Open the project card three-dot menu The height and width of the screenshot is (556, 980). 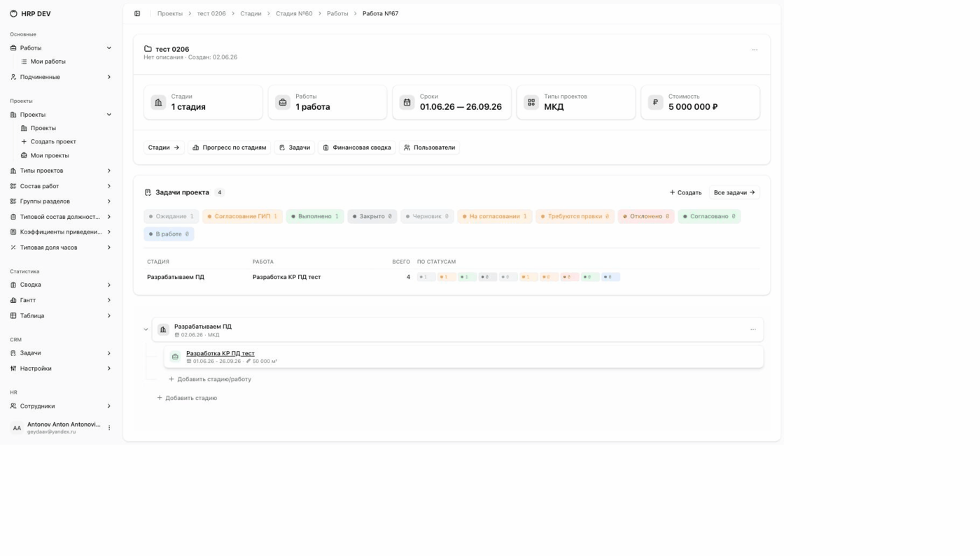(x=755, y=50)
